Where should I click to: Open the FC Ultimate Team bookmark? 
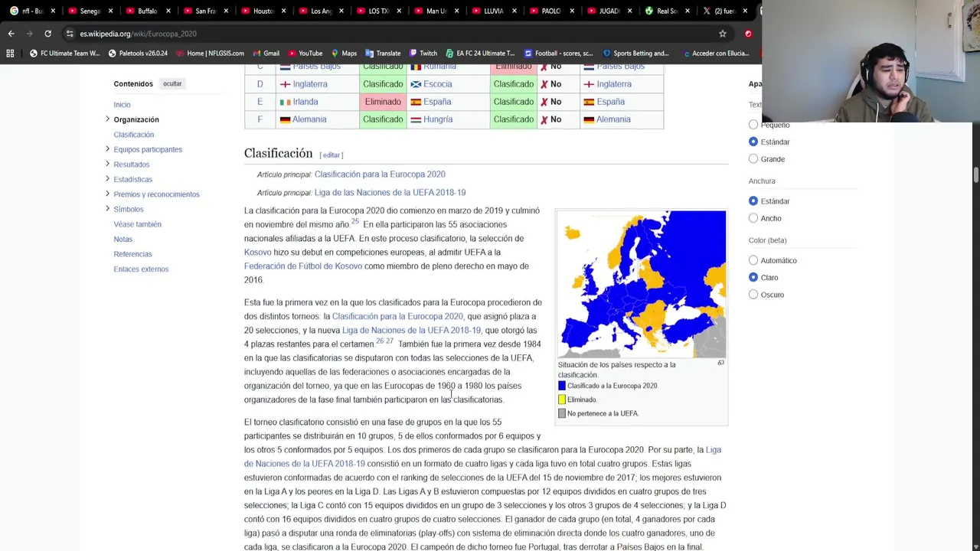point(64,54)
